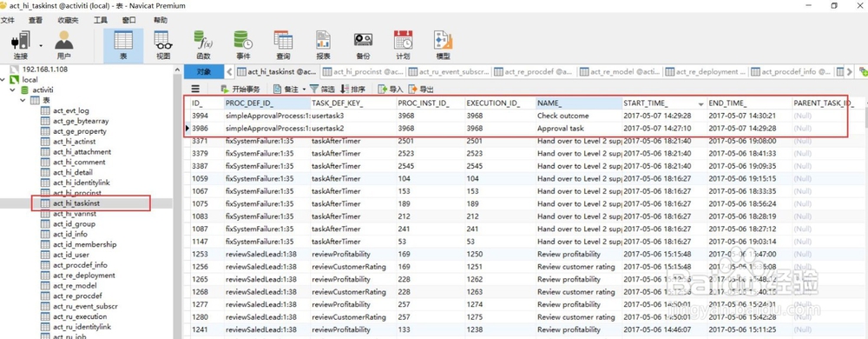The width and height of the screenshot is (868, 339).
Task: Switch to the Objects (对象) tab
Action: pyautogui.click(x=204, y=71)
